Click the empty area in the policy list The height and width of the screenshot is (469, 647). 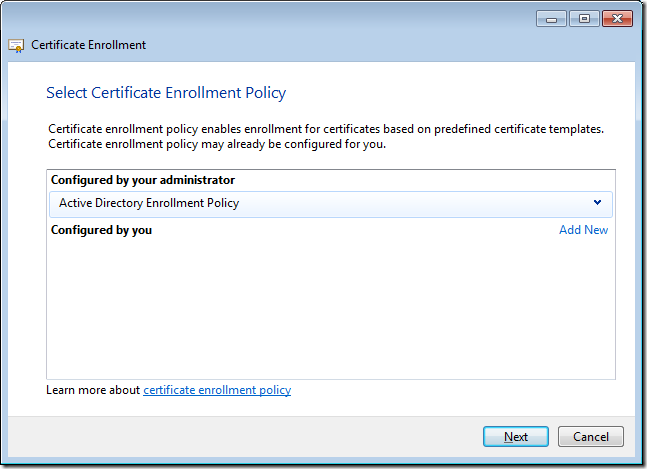[x=330, y=310]
